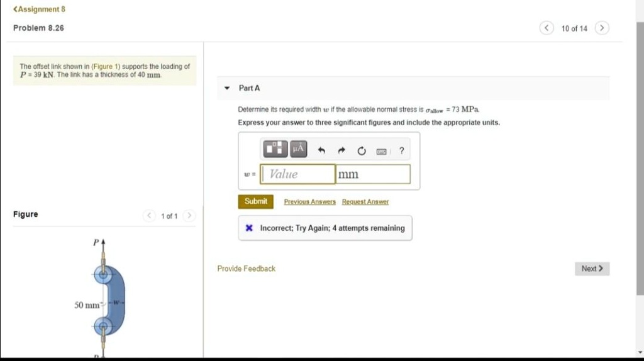
Task: Click the units field showing mm
Action: 373,174
